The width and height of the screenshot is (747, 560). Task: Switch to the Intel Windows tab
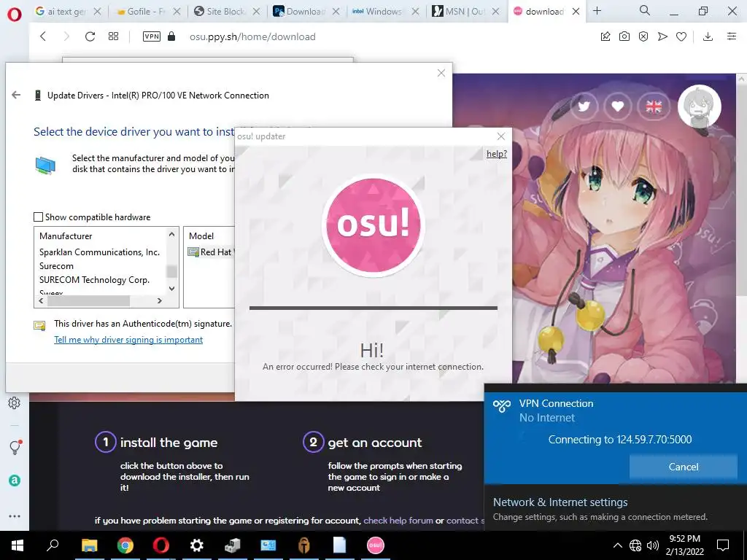pyautogui.click(x=379, y=12)
